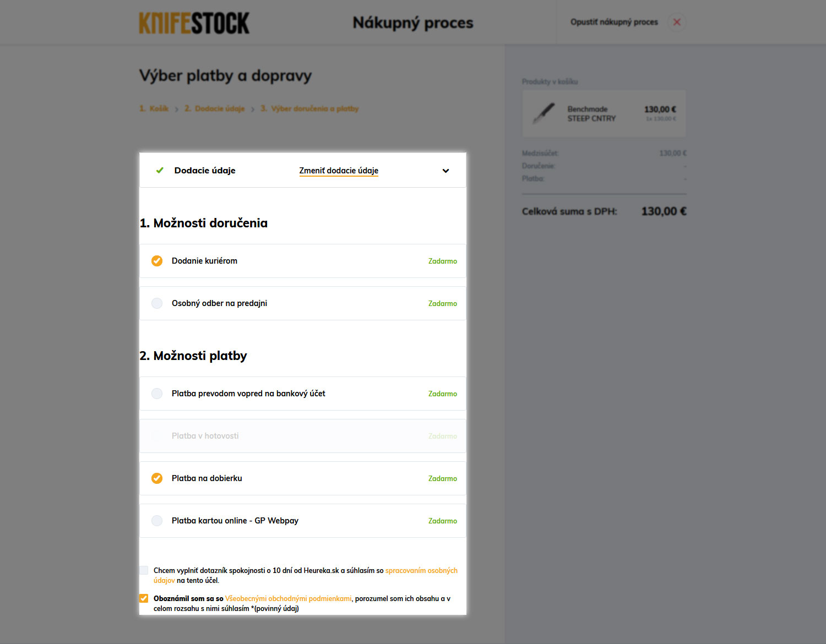Image resolution: width=826 pixels, height=644 pixels.
Task: Select Dodanie kuriérom delivery option
Action: tap(157, 261)
